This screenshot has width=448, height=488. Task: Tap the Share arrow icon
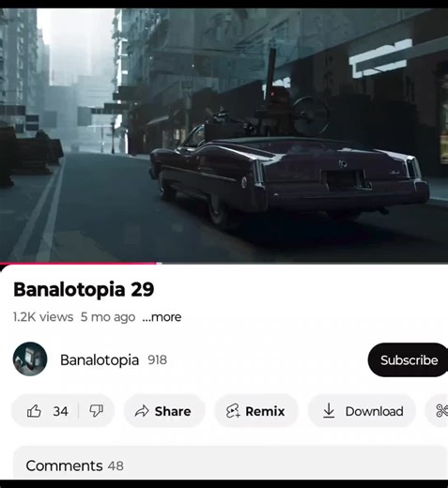(142, 411)
